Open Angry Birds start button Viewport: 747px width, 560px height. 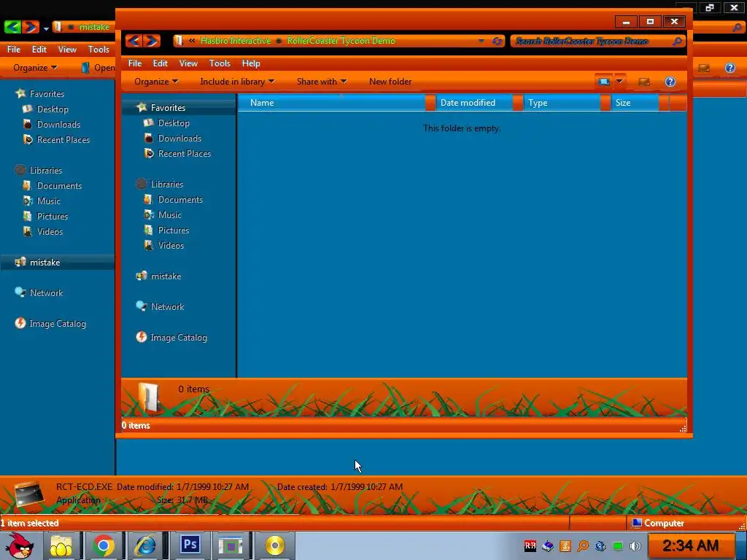click(x=19, y=545)
